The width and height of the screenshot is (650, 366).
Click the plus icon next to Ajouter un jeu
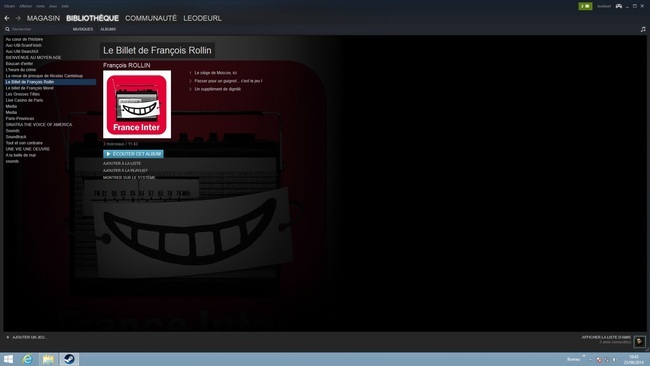[x=7, y=337]
